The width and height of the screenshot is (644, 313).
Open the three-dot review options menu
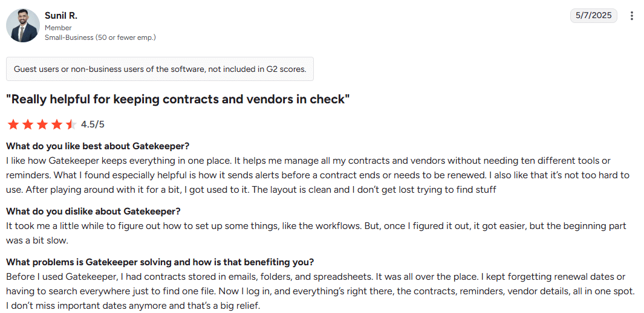(x=632, y=16)
